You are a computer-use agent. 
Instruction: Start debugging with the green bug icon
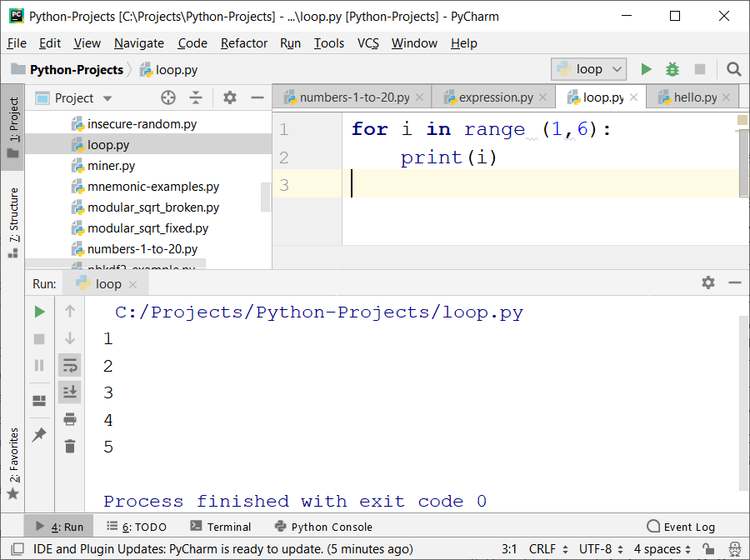[x=672, y=69]
